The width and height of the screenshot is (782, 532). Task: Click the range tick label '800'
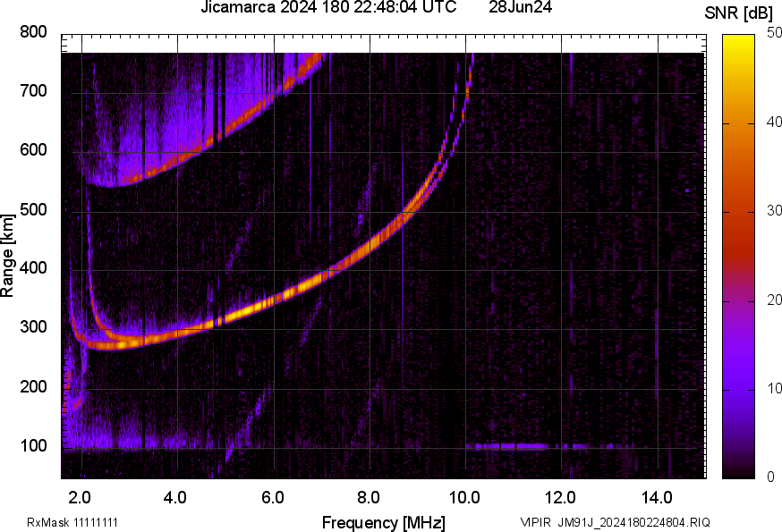click(33, 32)
